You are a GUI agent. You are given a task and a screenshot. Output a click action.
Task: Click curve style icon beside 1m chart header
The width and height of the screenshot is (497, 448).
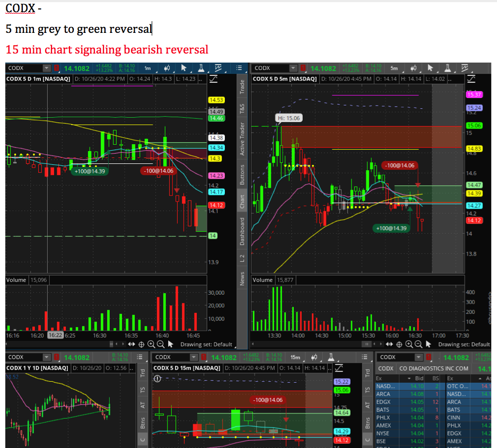pos(213,79)
